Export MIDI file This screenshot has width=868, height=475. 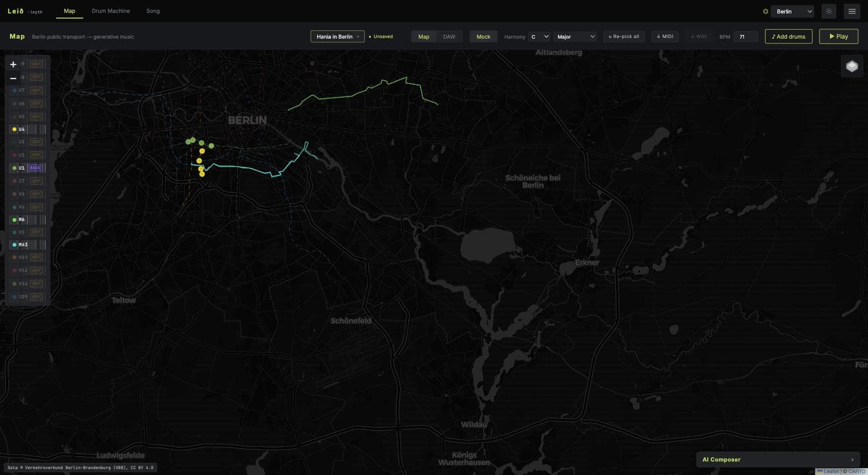(x=664, y=36)
